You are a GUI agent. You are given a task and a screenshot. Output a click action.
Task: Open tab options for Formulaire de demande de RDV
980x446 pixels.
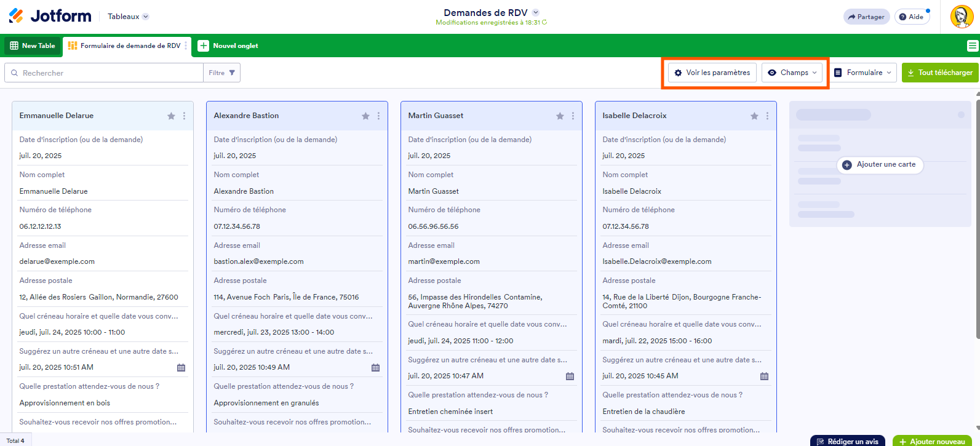coord(186,46)
